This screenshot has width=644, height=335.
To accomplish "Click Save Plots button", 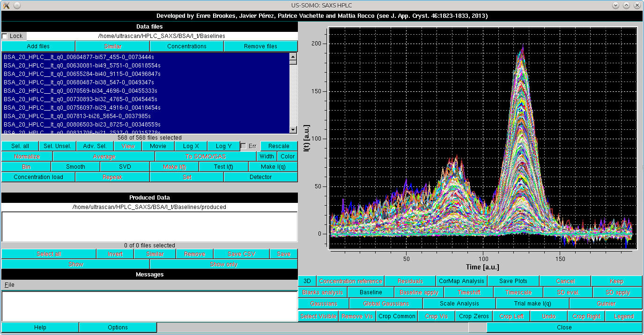I will pos(513,281).
